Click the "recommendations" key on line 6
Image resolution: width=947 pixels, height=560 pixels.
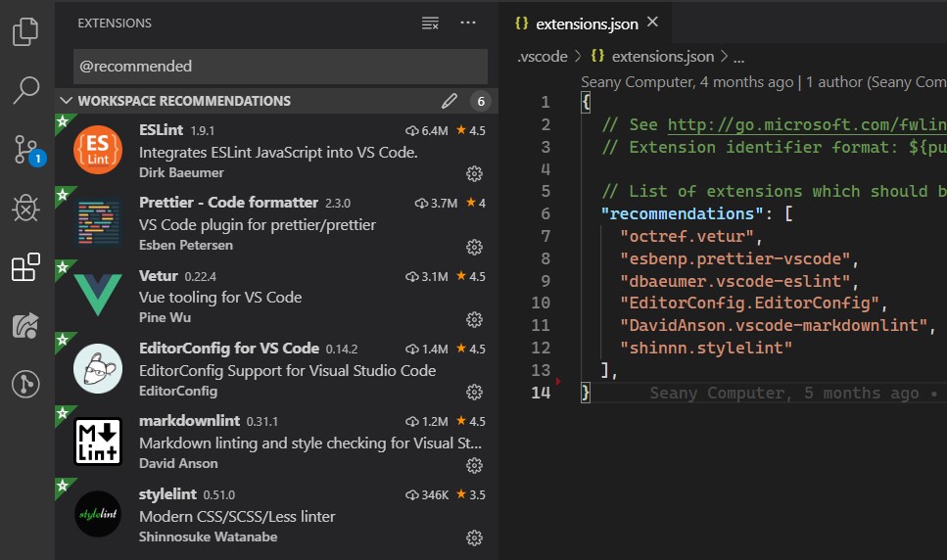(x=683, y=213)
